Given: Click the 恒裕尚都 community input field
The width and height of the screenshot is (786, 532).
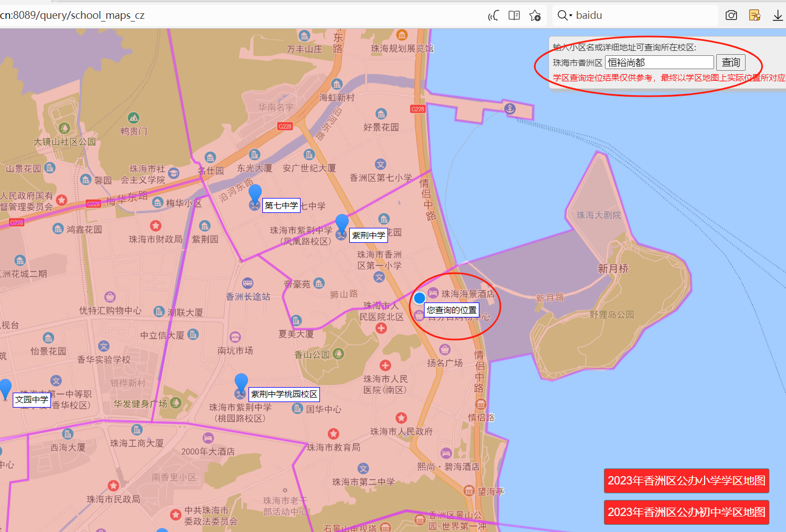Looking at the screenshot, I should click(659, 62).
